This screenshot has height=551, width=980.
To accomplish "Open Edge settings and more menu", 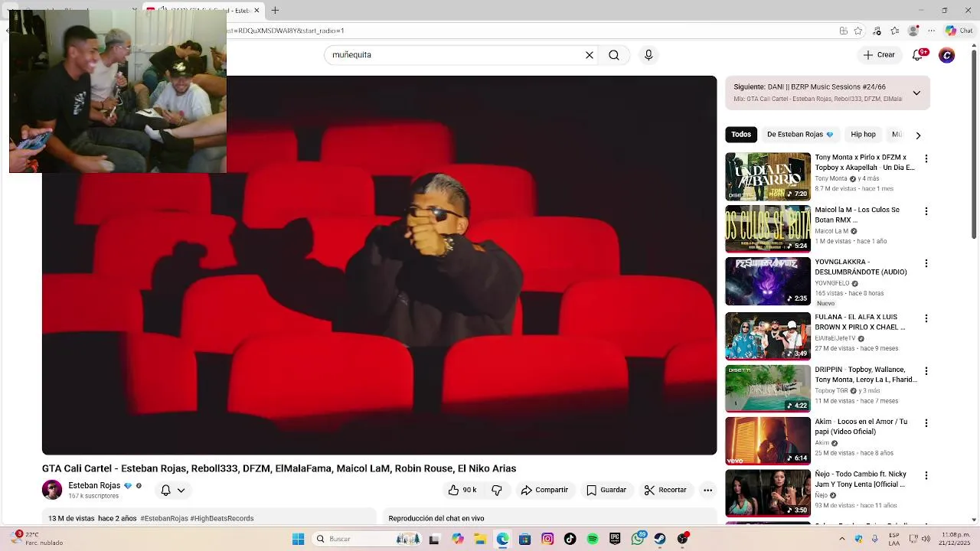I will coord(932,31).
